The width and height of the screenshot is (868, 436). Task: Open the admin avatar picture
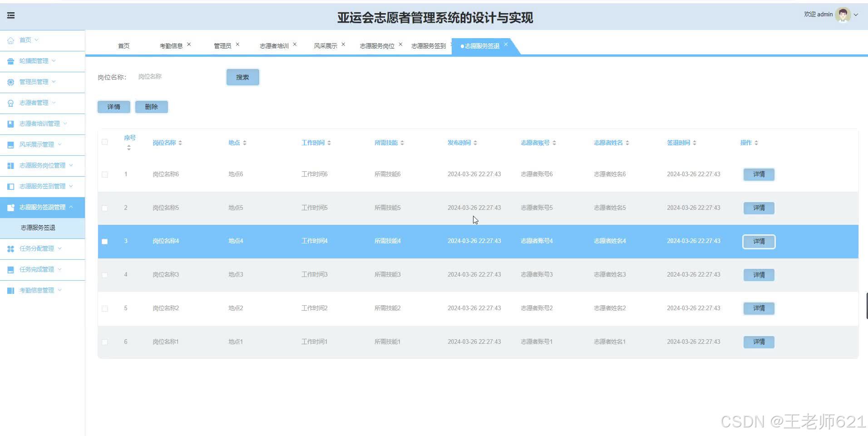[843, 15]
